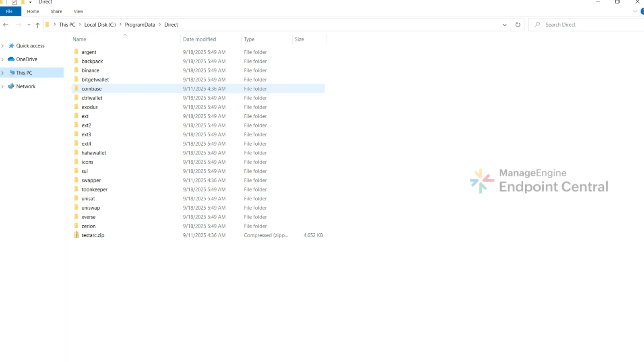Open the File menu tab
Image resolution: width=644 pixels, height=362 pixels.
point(10,11)
